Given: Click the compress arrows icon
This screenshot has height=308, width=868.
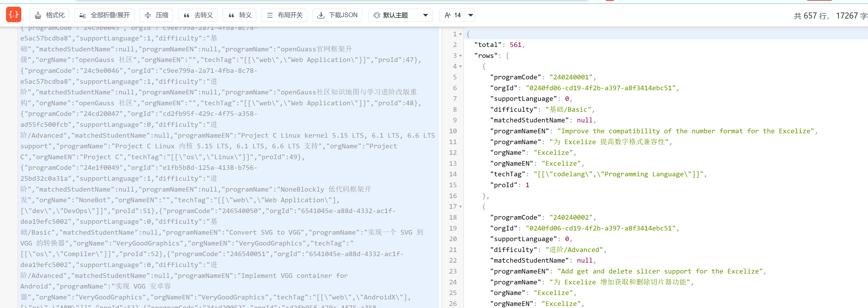Looking at the screenshot, I should pyautogui.click(x=147, y=16).
